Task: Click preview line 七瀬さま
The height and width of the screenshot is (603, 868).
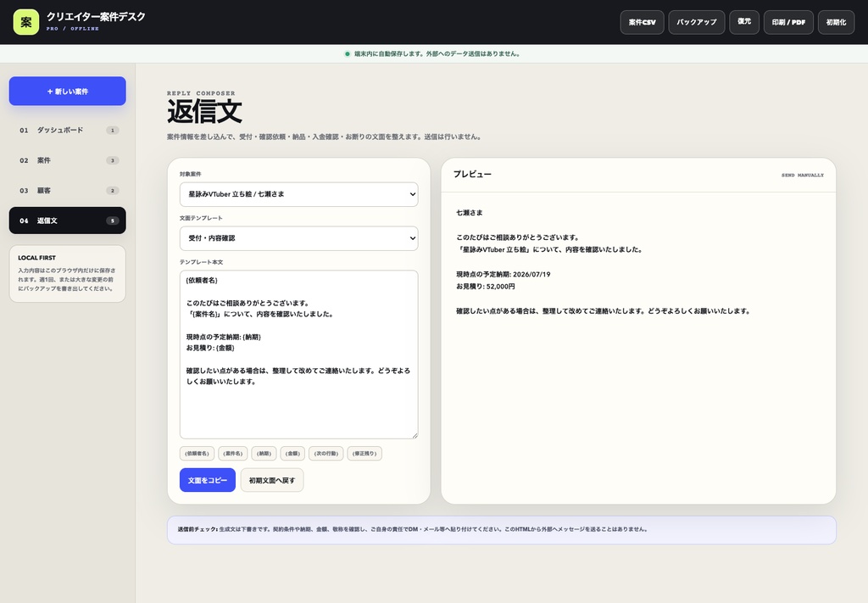Action: 470,213
